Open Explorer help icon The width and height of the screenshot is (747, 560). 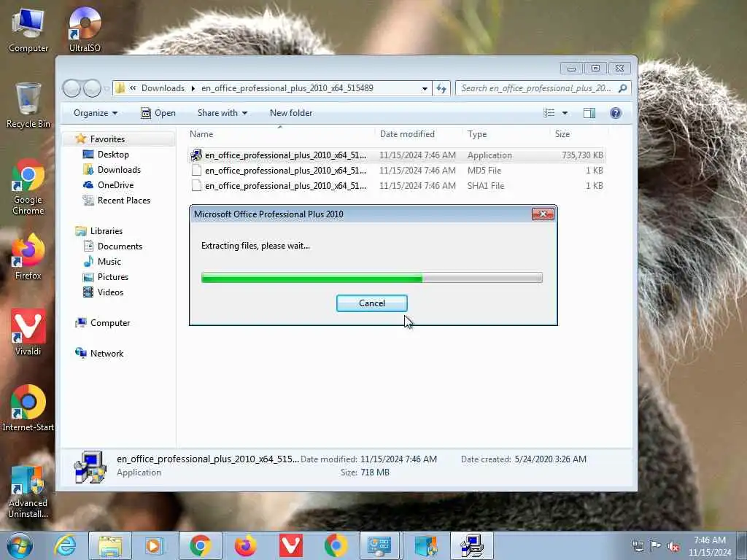[x=616, y=113]
